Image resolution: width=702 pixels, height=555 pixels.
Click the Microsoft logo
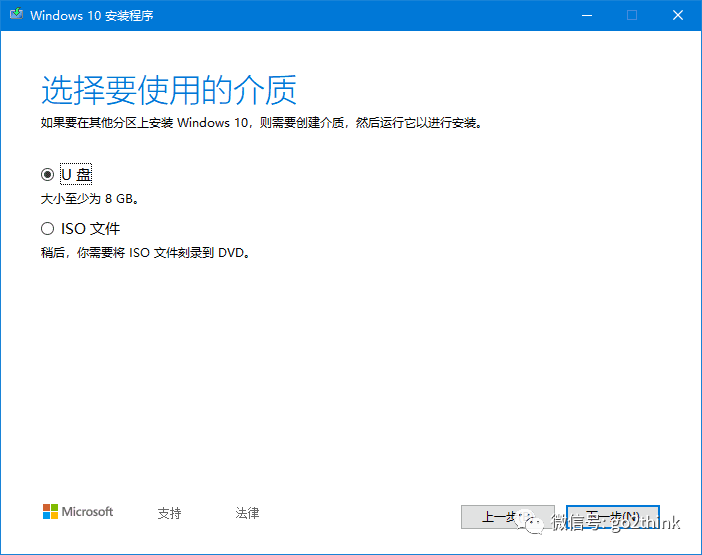pos(78,512)
